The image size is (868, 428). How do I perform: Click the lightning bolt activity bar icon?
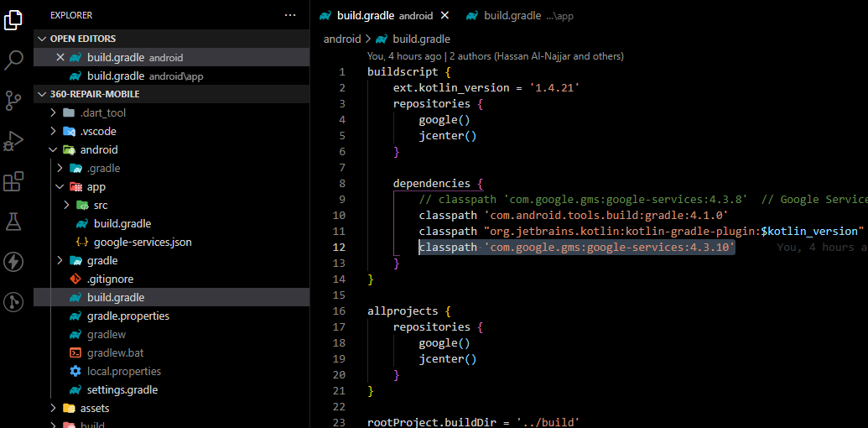(x=14, y=262)
